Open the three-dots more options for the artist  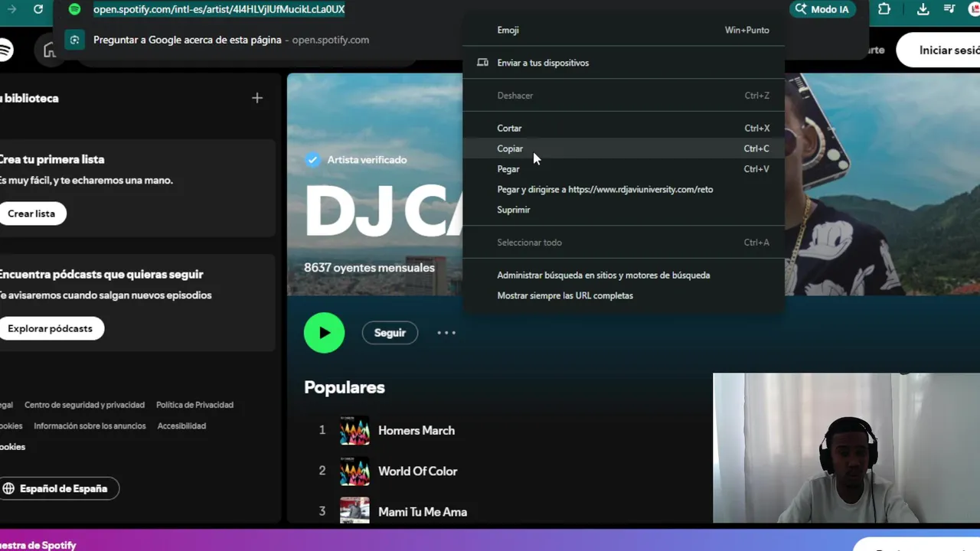pos(446,333)
